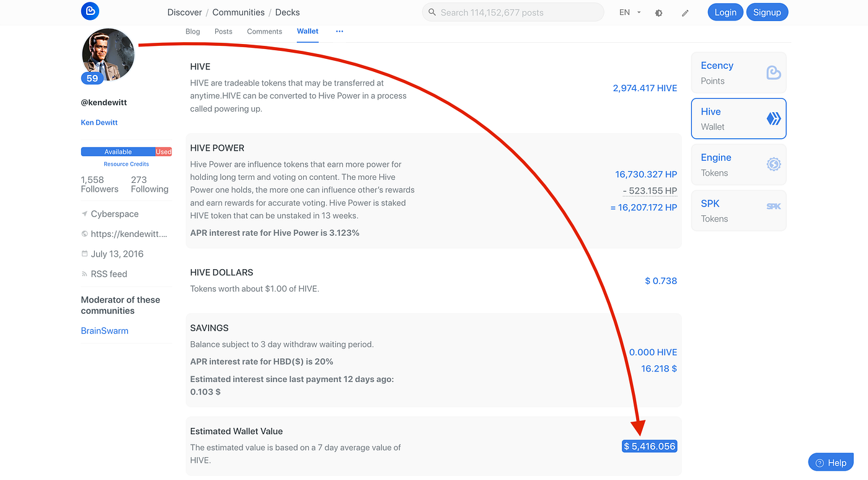Open the Help button
Screen dimensions: 868x480
pyautogui.click(x=830, y=463)
